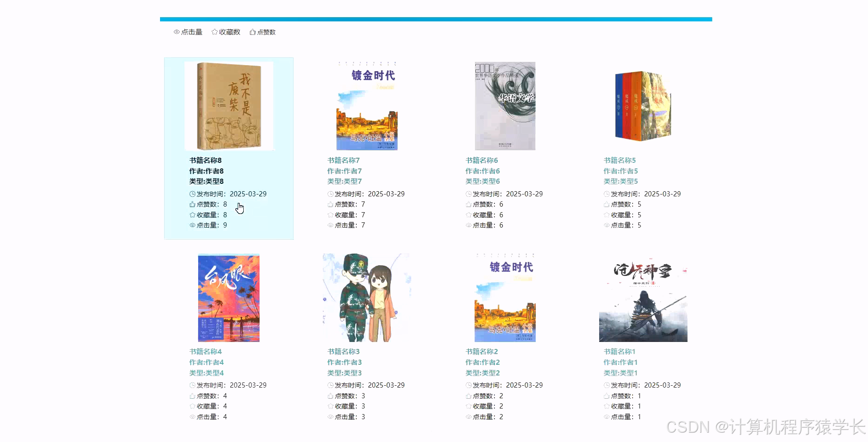
Task: Click the star icon for 收藏量: 4
Action: coord(192,406)
